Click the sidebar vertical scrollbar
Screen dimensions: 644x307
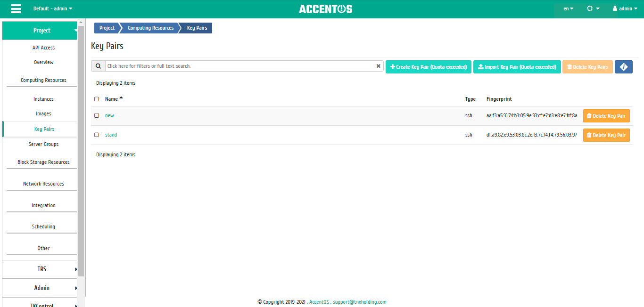81,151
